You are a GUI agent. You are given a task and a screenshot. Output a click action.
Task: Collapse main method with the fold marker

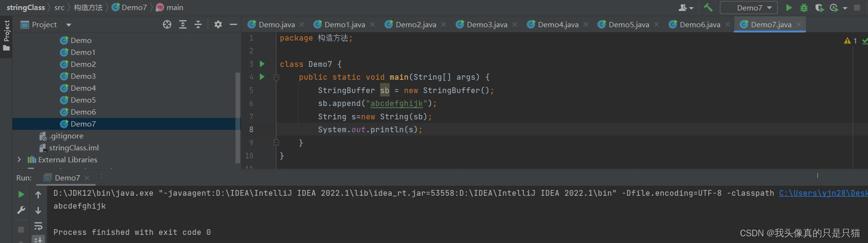tap(276, 77)
